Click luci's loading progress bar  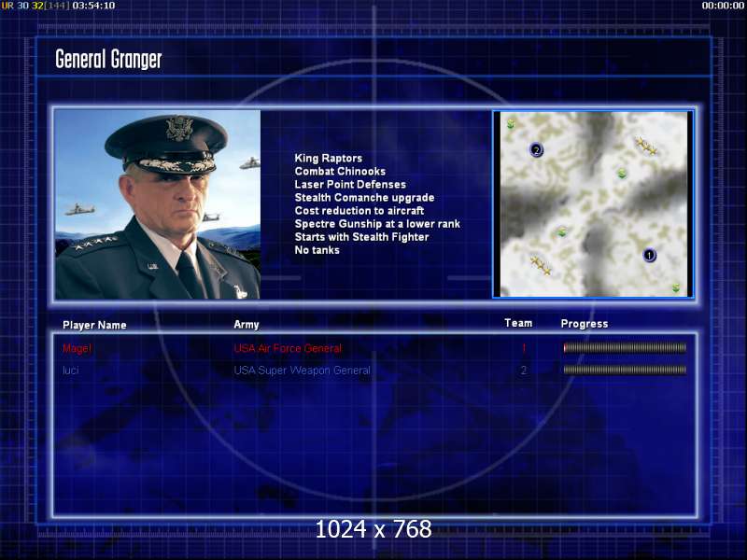(625, 370)
